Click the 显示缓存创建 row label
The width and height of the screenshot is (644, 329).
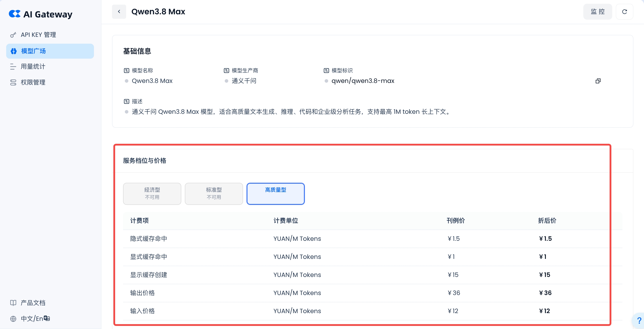coord(148,275)
